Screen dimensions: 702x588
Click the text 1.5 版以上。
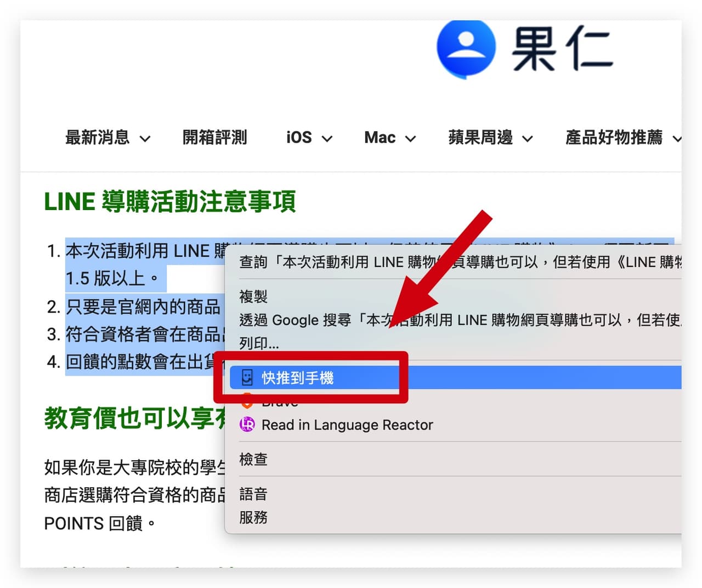coord(112,278)
